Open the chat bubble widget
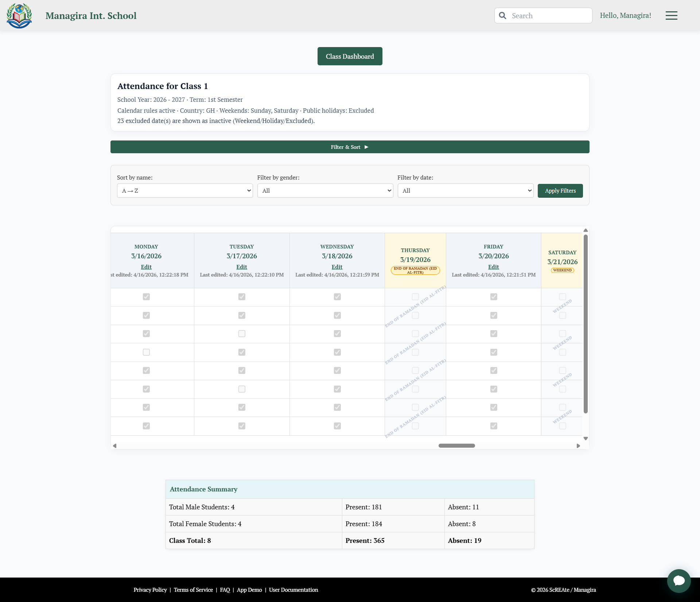 tap(678, 580)
